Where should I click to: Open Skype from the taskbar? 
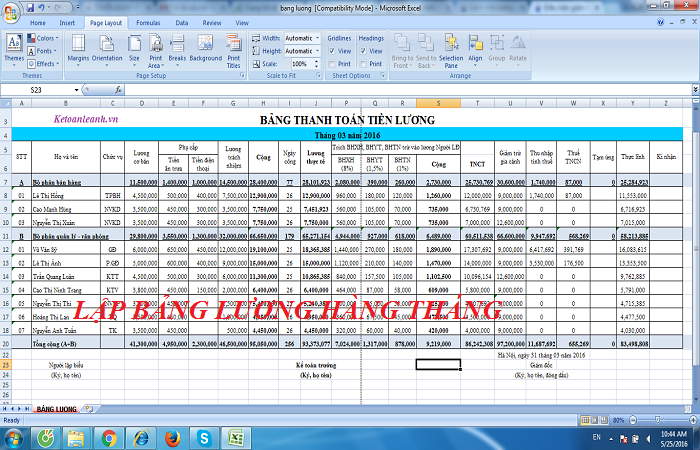click(x=204, y=438)
